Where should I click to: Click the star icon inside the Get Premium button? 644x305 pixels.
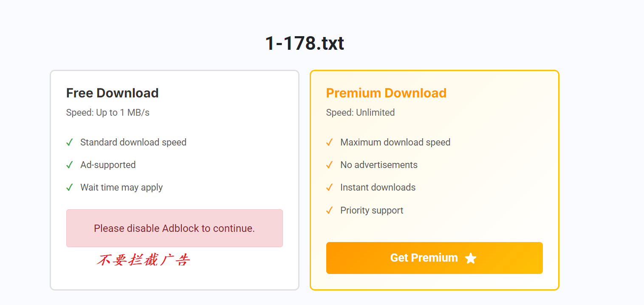coord(471,258)
